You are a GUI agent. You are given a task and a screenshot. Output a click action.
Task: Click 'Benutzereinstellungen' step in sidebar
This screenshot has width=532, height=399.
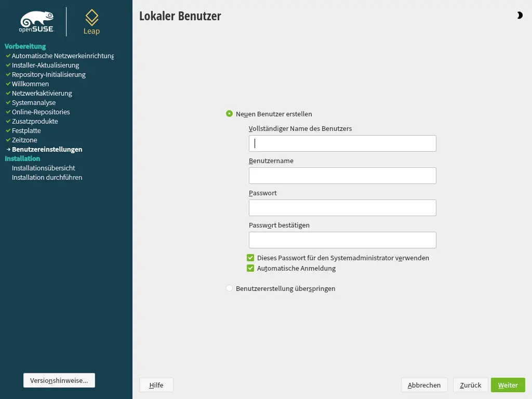coord(47,149)
